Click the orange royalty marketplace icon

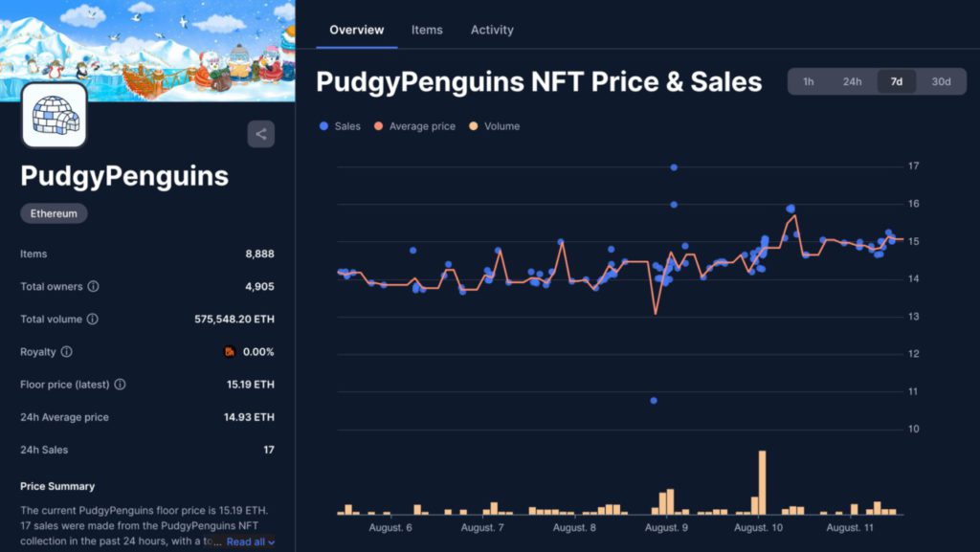pos(230,352)
